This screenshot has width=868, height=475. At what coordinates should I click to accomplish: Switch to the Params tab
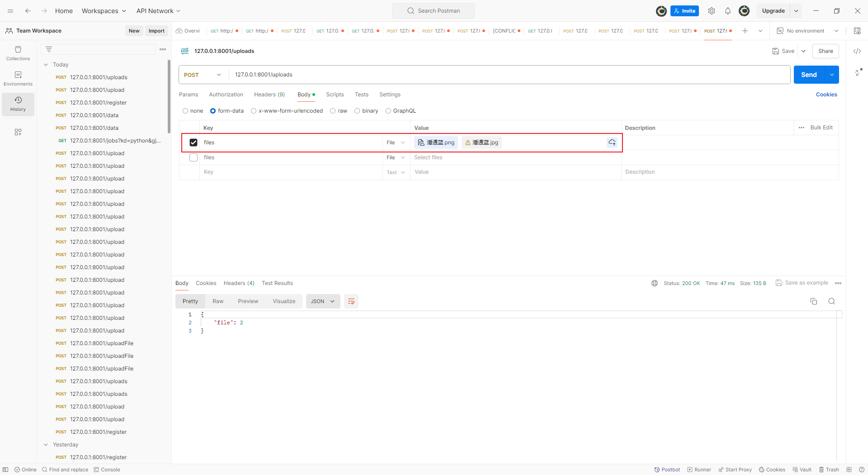[189, 95]
